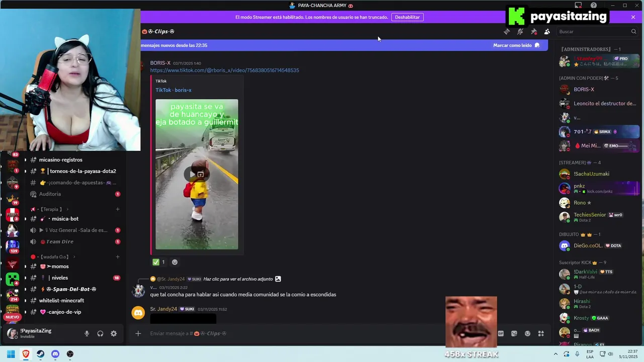Open Steam from taskbar

pos(40,354)
